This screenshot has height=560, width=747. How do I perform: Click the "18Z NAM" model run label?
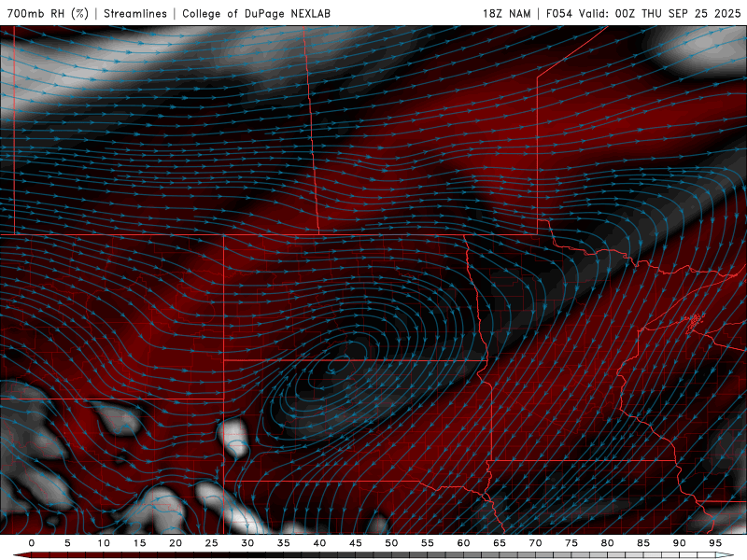coord(506,13)
